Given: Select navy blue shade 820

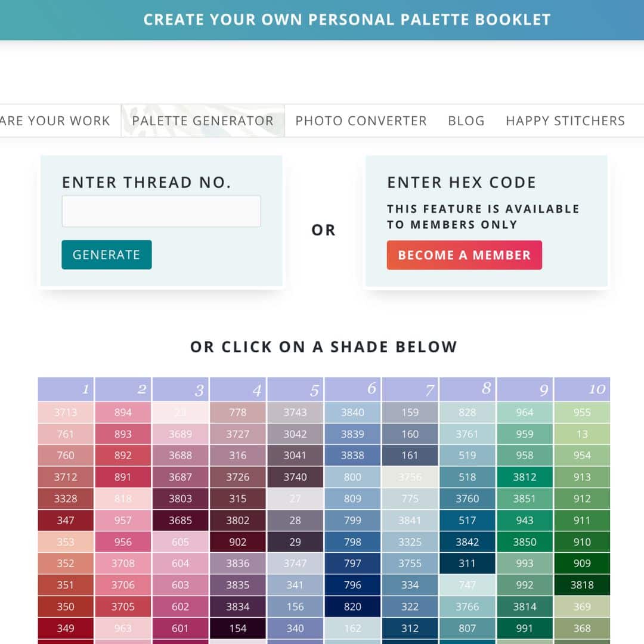Looking at the screenshot, I should pos(352,606).
